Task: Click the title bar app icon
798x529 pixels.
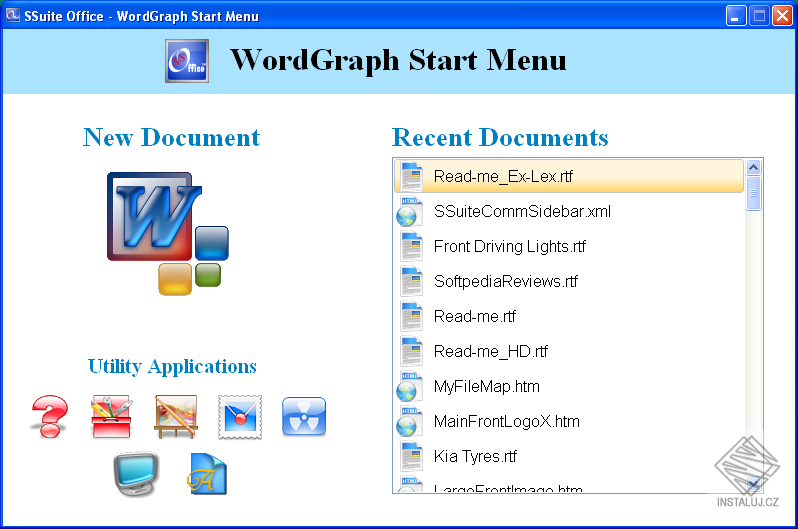Action: 13,15
